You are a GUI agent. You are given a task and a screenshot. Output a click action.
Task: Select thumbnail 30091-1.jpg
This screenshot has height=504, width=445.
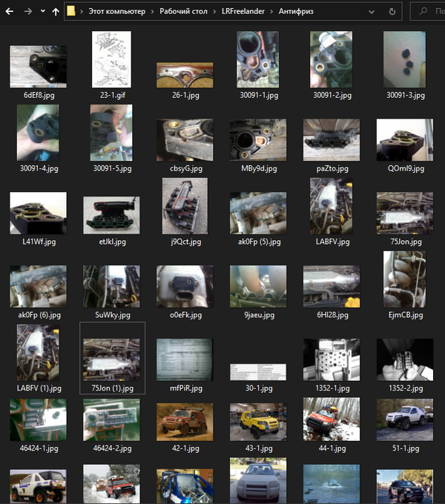(x=258, y=59)
